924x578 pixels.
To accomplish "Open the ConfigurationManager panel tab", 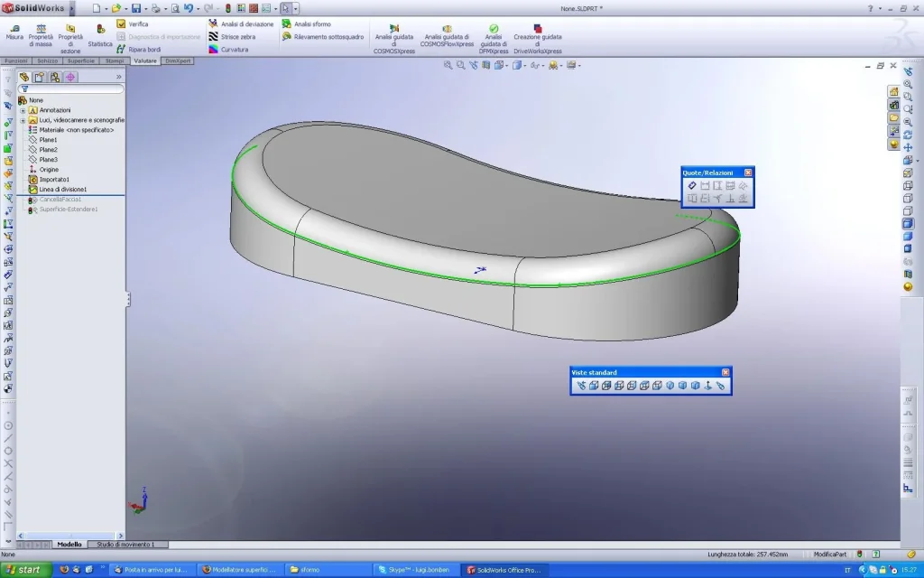I will (x=55, y=78).
